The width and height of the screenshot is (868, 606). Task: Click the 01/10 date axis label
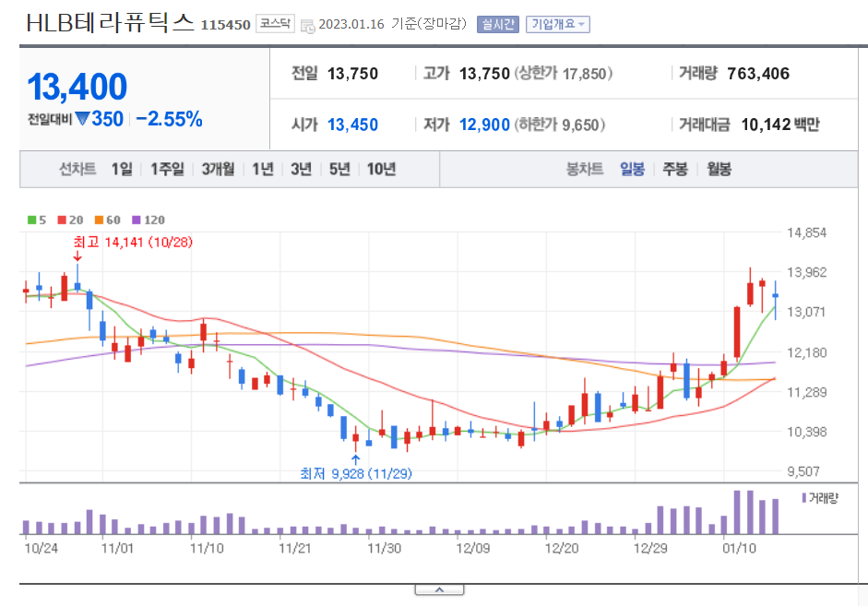point(739,549)
